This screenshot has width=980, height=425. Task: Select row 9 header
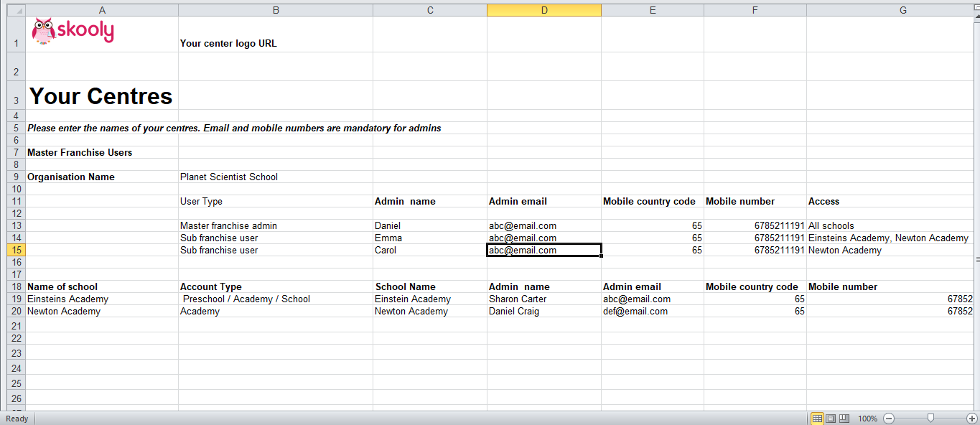[x=16, y=177]
